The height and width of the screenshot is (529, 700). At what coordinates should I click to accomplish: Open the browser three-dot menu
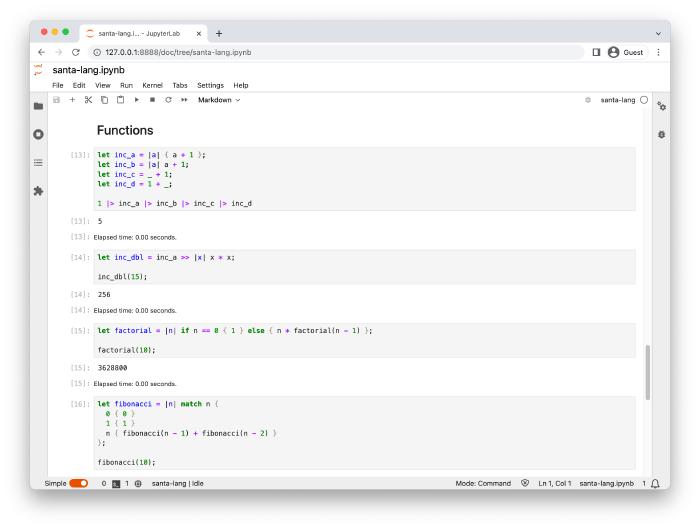[x=658, y=52]
